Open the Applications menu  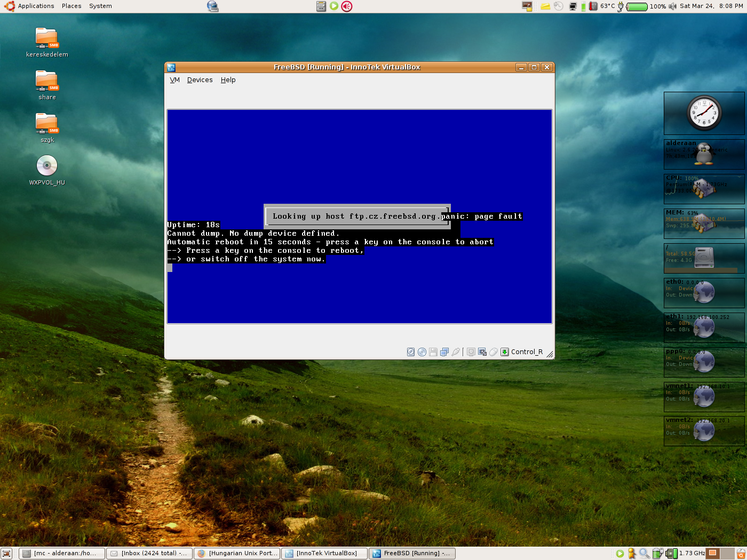pyautogui.click(x=30, y=6)
